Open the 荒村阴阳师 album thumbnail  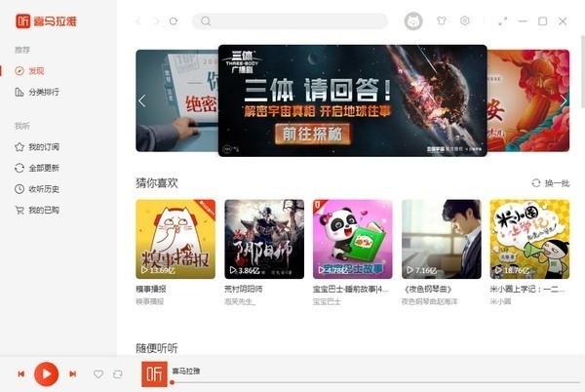click(x=264, y=239)
